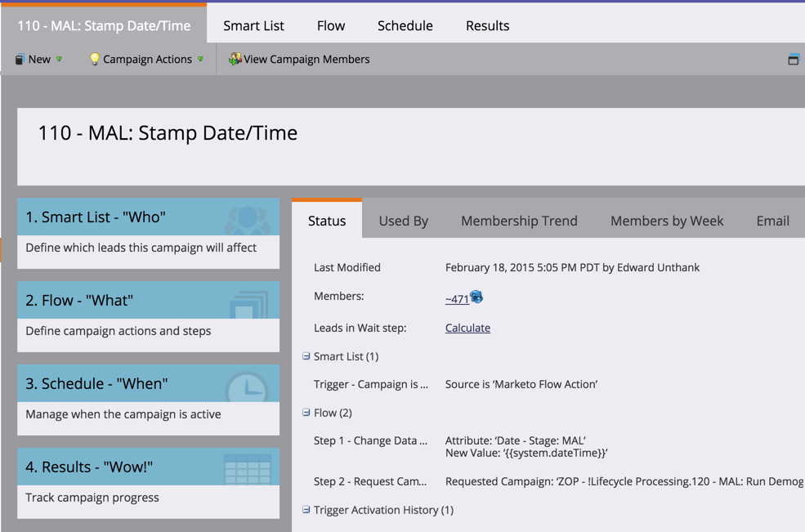Click the Campaign Actions lightbulb icon
Screen dimensions: 805x532
[x=95, y=59]
